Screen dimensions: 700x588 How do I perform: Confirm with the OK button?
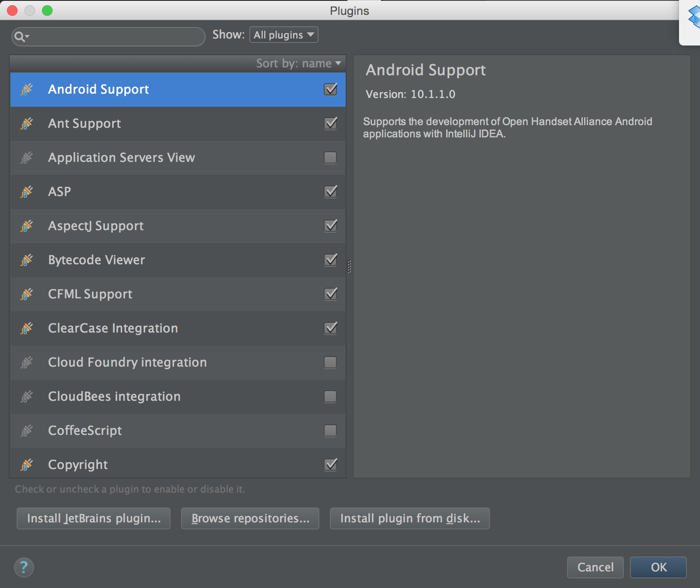pos(658,567)
